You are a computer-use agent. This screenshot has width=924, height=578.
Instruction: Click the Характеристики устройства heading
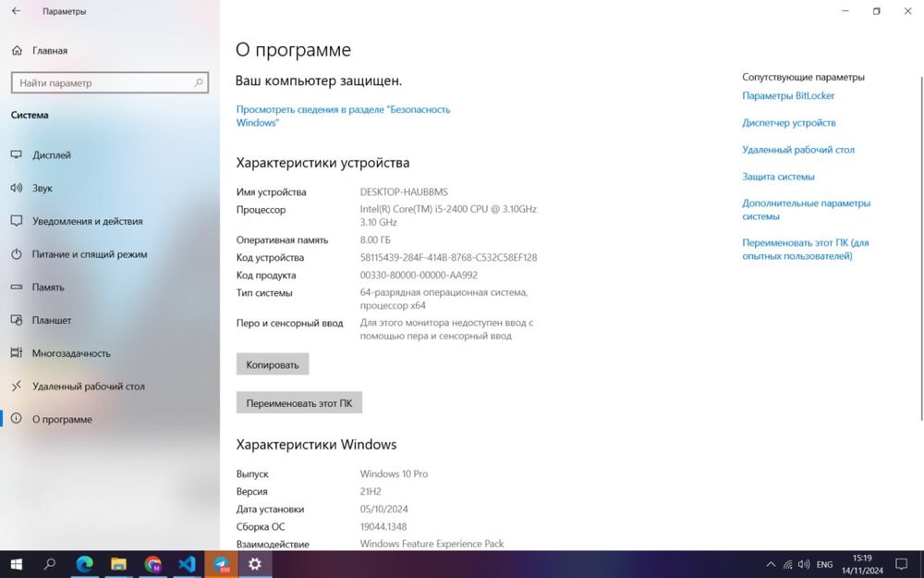click(322, 163)
